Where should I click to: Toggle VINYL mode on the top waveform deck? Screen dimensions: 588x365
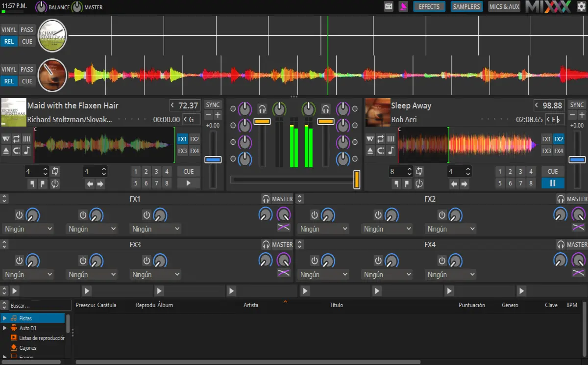click(9, 29)
